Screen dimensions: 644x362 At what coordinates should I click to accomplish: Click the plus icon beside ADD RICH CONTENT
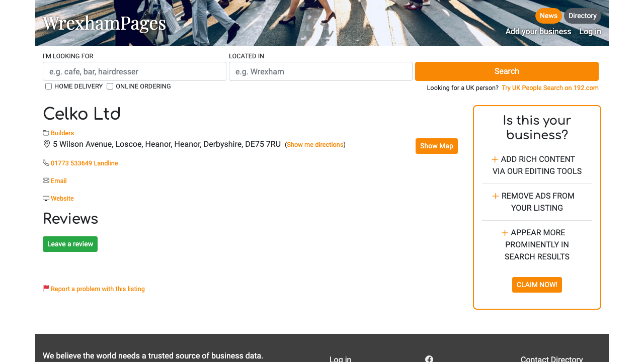495,159
